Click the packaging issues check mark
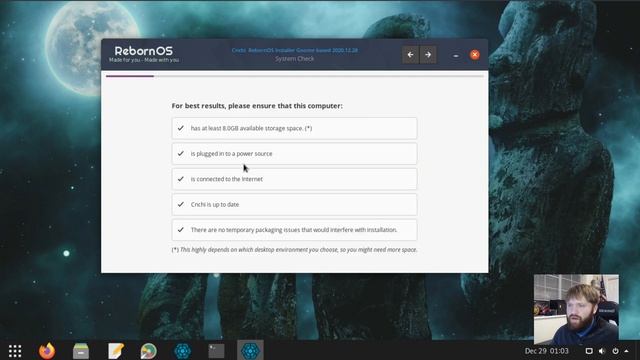 pyautogui.click(x=180, y=230)
